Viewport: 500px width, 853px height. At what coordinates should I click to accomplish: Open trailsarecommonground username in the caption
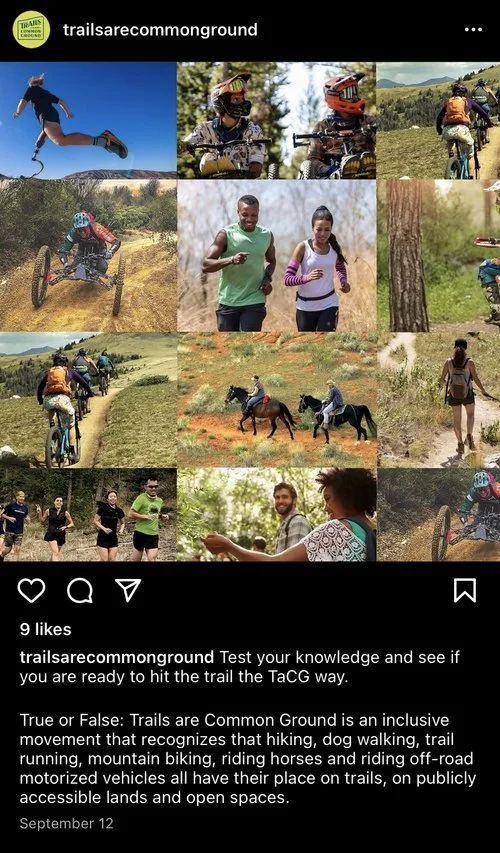tap(116, 657)
